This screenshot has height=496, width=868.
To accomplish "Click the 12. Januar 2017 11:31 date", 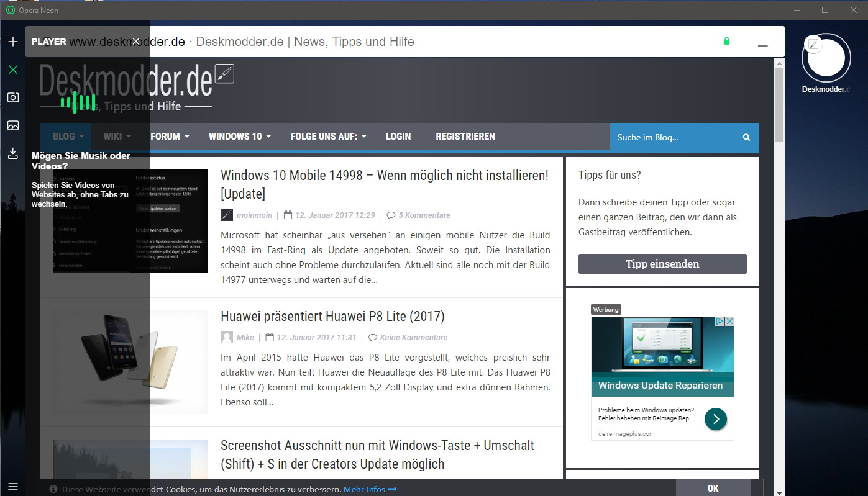I will (x=316, y=338).
